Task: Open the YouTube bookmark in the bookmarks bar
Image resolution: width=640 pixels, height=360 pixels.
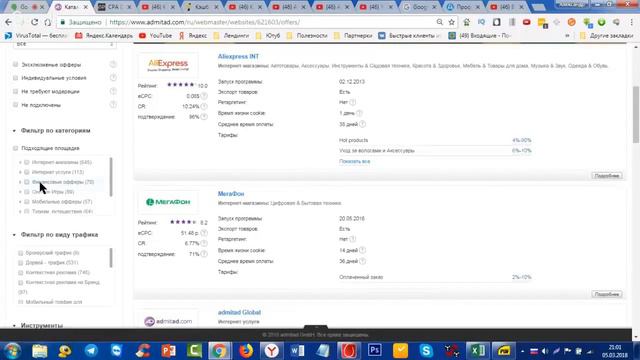Action: point(156,36)
